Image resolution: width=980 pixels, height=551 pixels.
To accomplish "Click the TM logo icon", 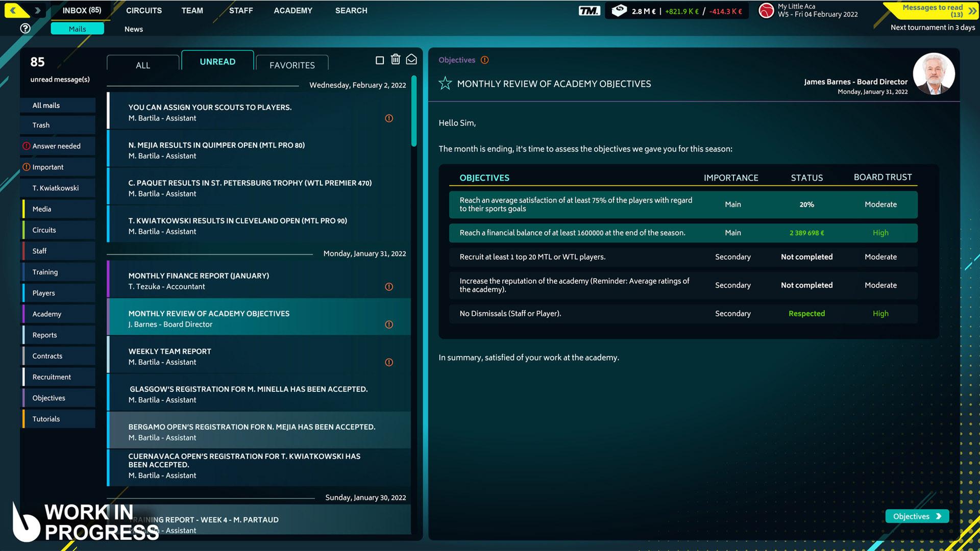I will coord(589,11).
